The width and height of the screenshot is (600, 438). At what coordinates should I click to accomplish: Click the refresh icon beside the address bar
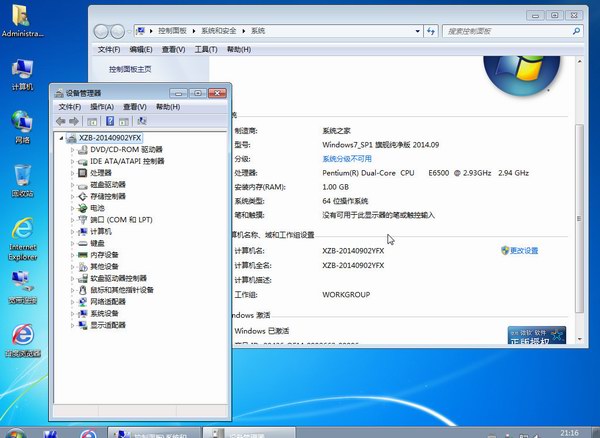point(431,31)
